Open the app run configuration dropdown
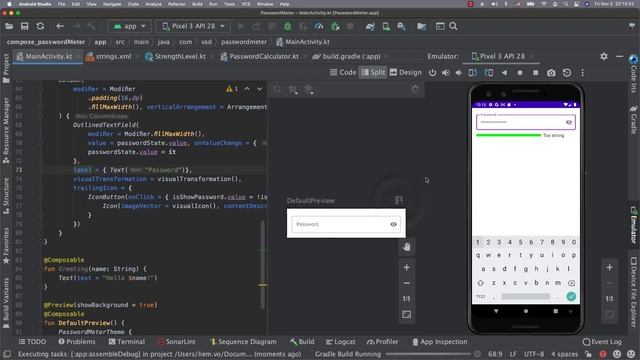 pos(129,26)
